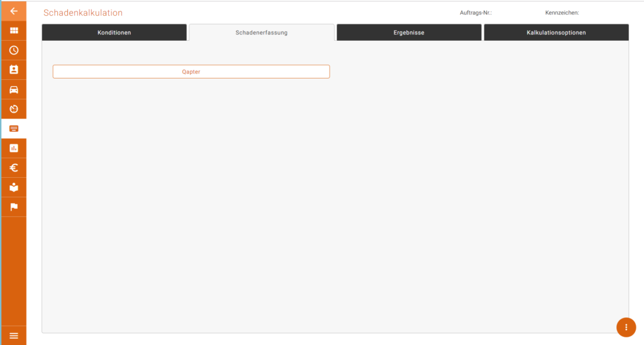Expand the hamburger menu at sidebar bottom

click(14, 336)
